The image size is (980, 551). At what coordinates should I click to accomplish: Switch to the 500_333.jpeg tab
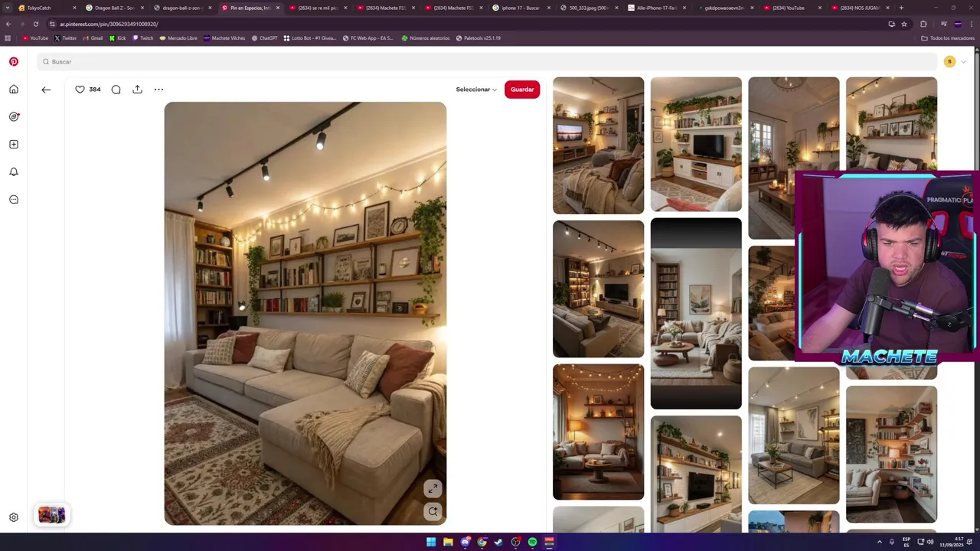(x=588, y=8)
